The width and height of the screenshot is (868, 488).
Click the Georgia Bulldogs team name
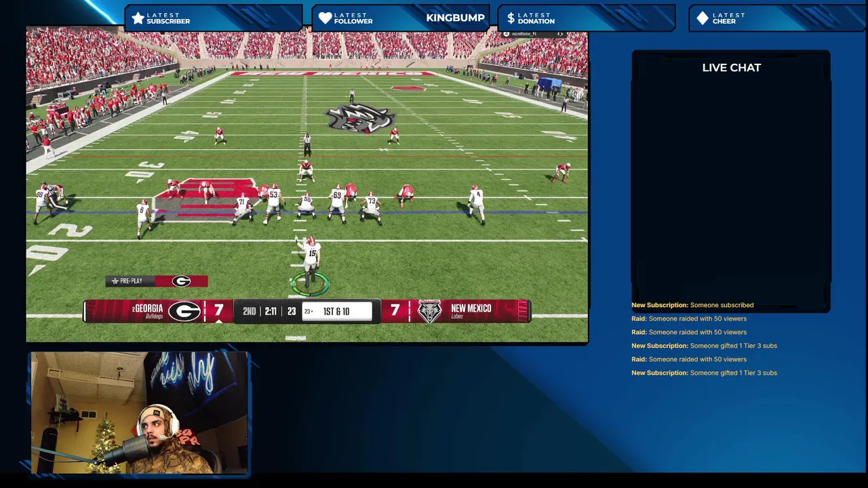click(x=147, y=311)
